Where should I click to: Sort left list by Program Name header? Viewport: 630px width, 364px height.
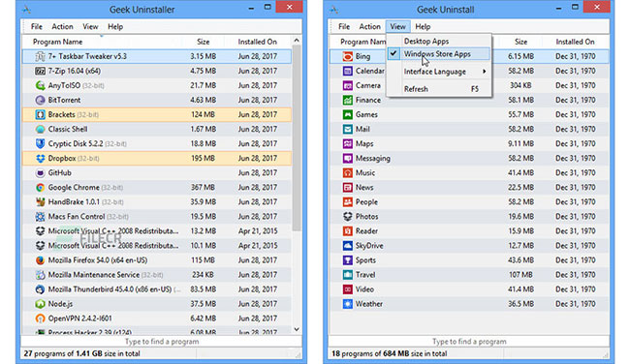pyautogui.click(x=101, y=42)
